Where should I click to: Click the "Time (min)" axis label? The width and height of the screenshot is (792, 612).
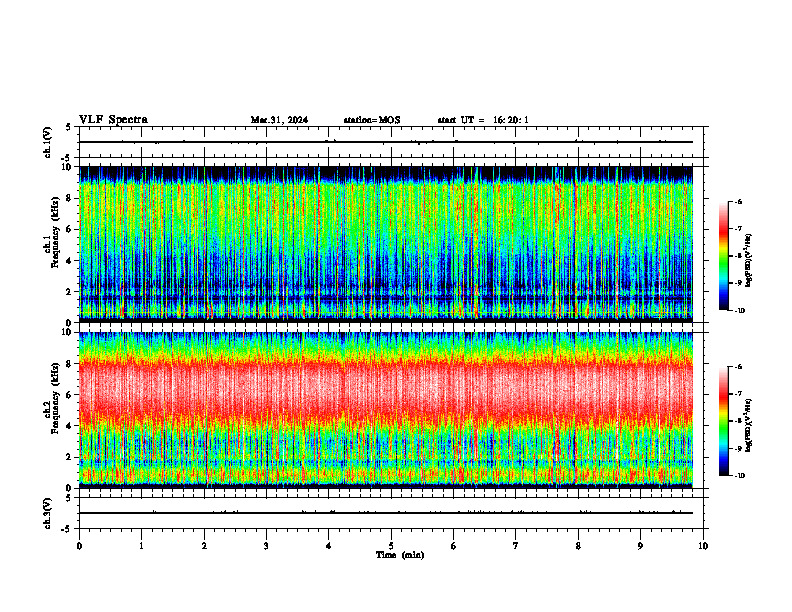coord(400,555)
